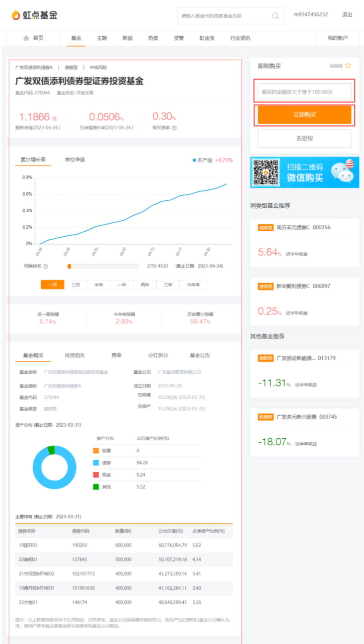The width and height of the screenshot is (364, 644).
Task: Switch chart to 累计增长率 tab
Action: coord(33,160)
